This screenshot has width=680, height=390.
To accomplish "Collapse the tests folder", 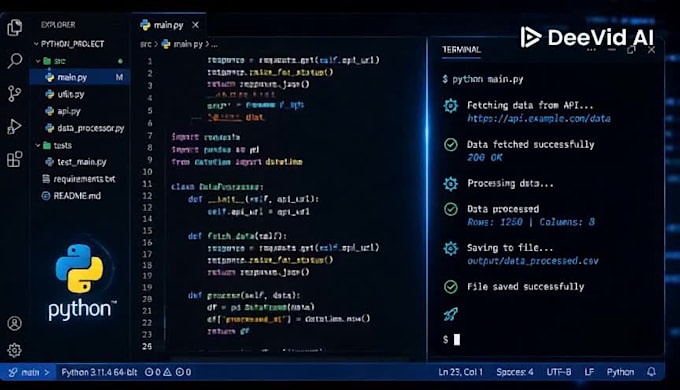I will [38, 145].
